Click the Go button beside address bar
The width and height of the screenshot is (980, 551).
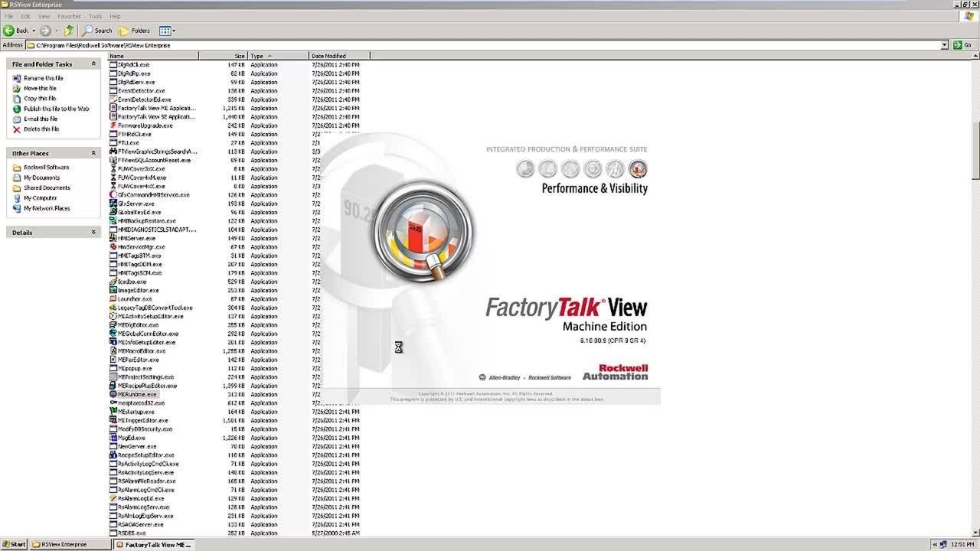tap(962, 45)
